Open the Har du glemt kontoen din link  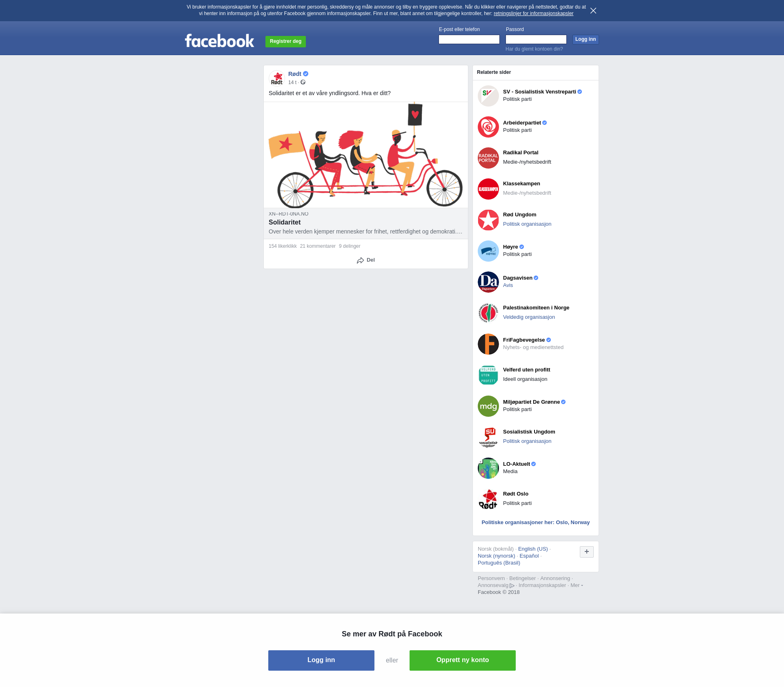534,49
